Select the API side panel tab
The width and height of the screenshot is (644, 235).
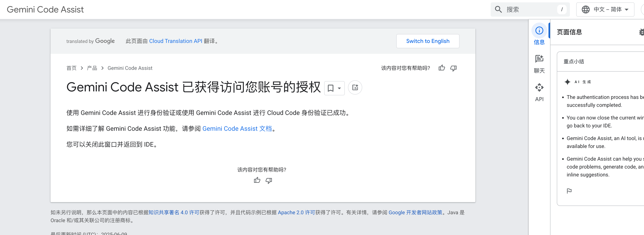coord(539,92)
